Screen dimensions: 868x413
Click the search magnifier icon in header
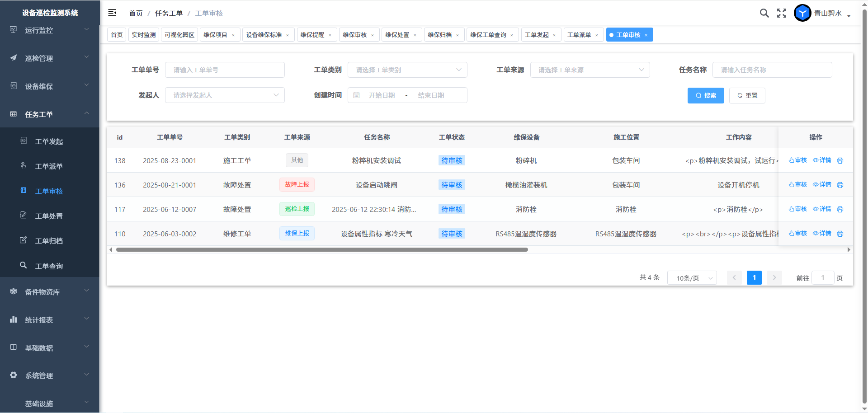pyautogui.click(x=764, y=13)
